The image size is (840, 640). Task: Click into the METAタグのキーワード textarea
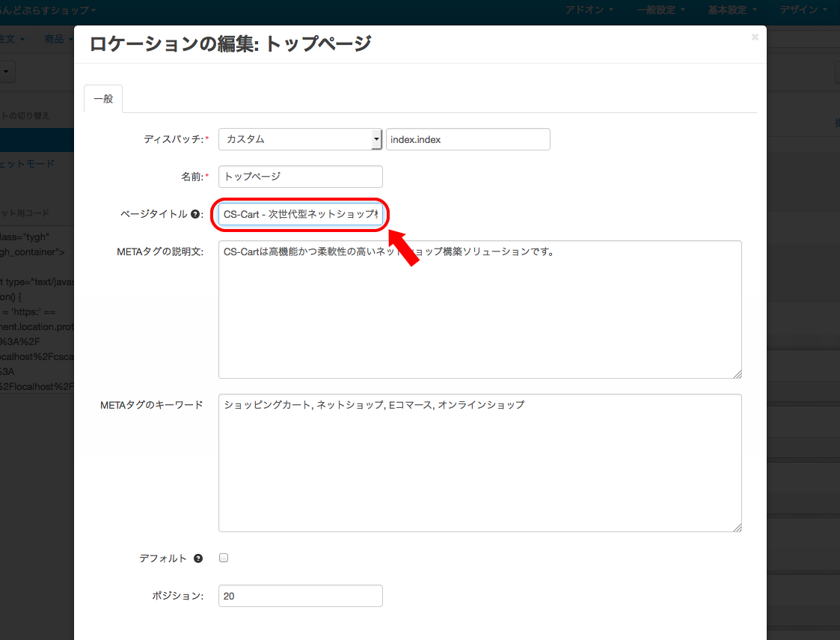[480, 463]
